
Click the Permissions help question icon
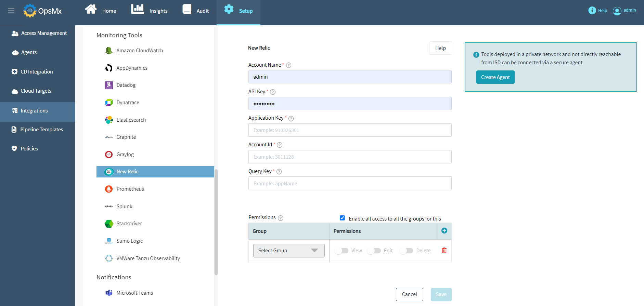(x=281, y=218)
